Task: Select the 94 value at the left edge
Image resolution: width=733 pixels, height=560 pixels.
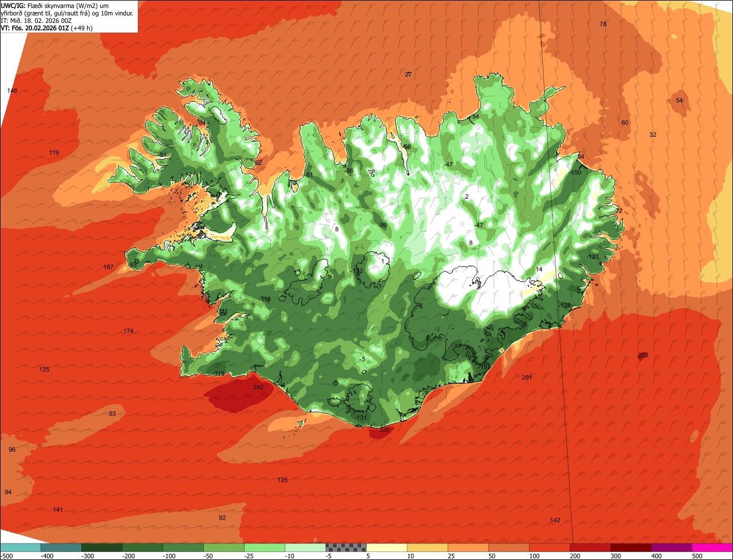Action: coord(8,492)
